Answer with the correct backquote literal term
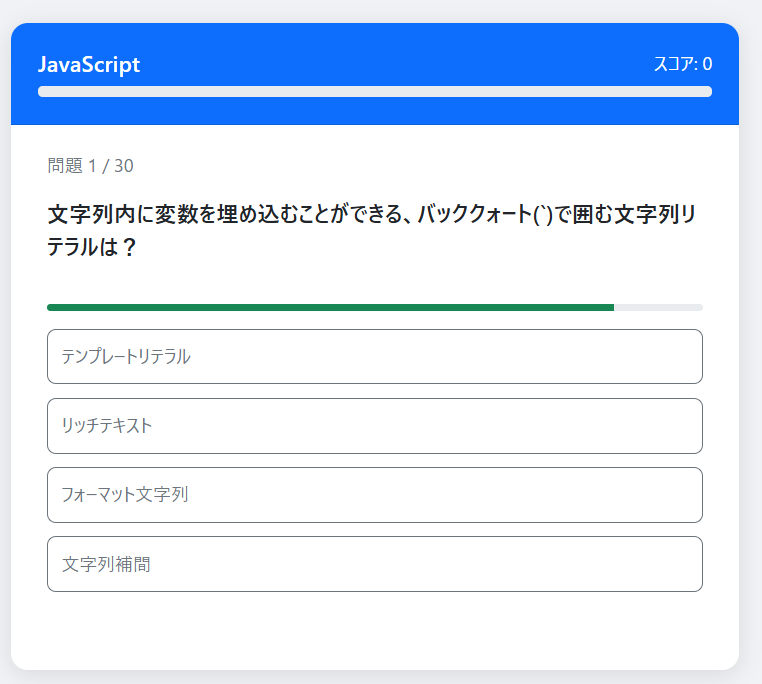Viewport: 762px width, 684px height. [374, 356]
